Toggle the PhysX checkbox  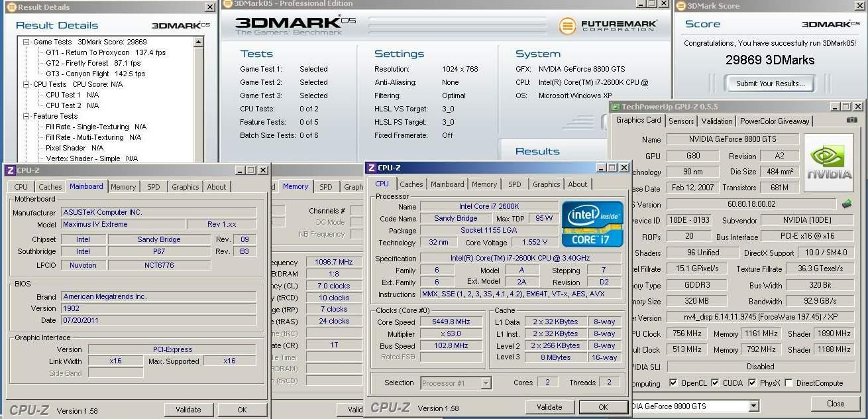(752, 383)
